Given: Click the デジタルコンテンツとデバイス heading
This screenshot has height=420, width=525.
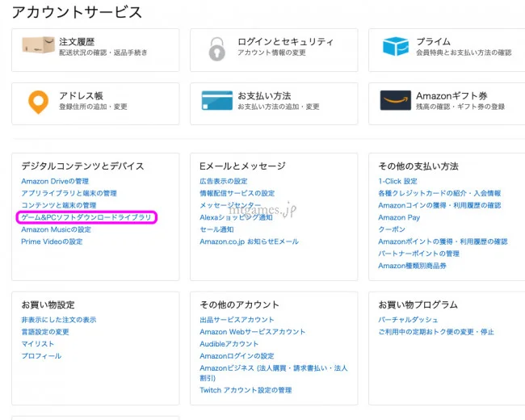Looking at the screenshot, I should [x=82, y=166].
